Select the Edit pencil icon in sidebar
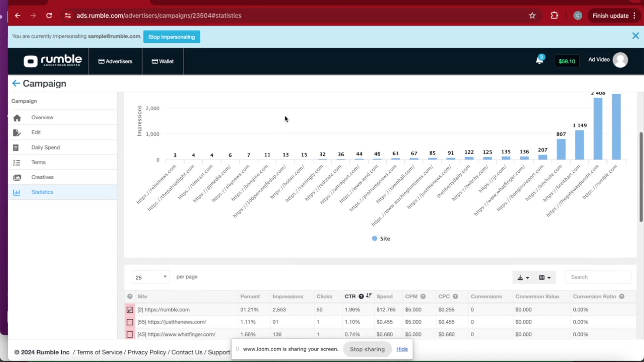The width and height of the screenshot is (644, 362). 17,132
